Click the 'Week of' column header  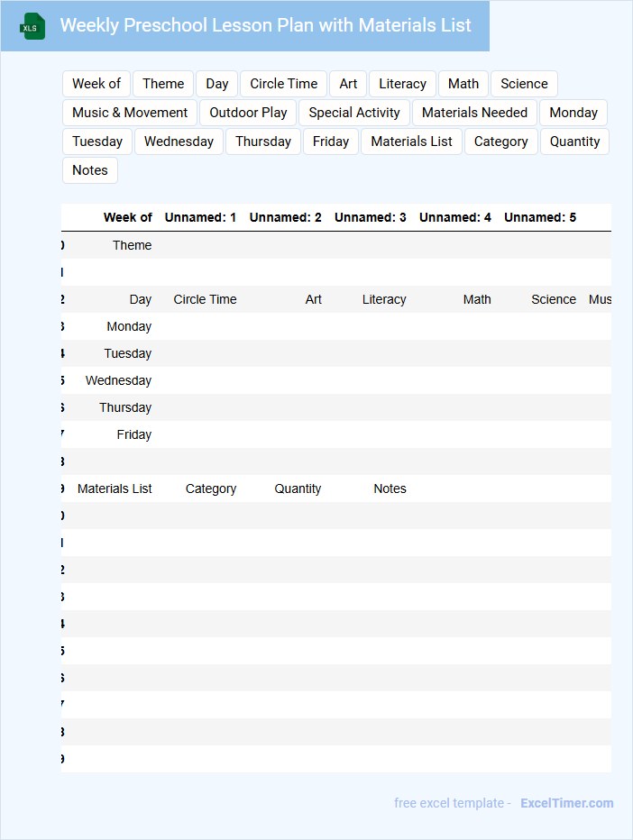(127, 217)
